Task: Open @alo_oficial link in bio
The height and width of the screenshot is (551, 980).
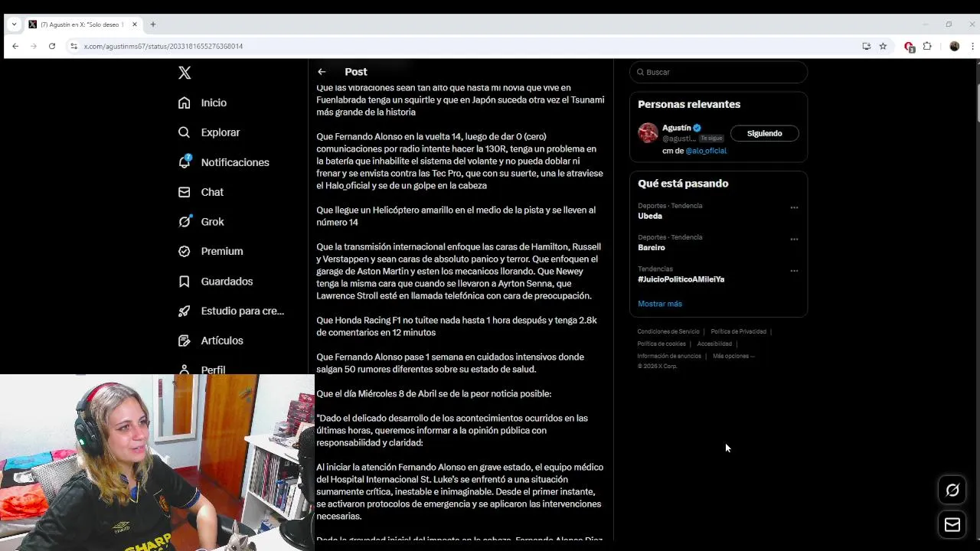Action: (x=706, y=151)
